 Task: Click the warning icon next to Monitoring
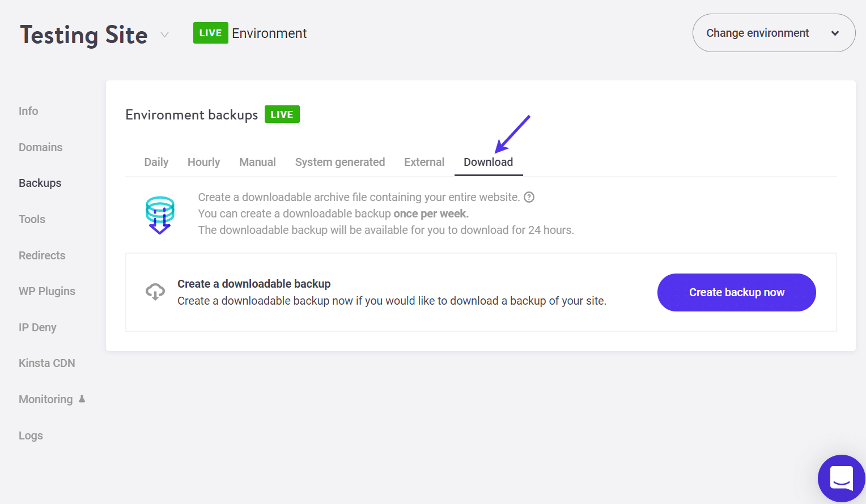83,399
